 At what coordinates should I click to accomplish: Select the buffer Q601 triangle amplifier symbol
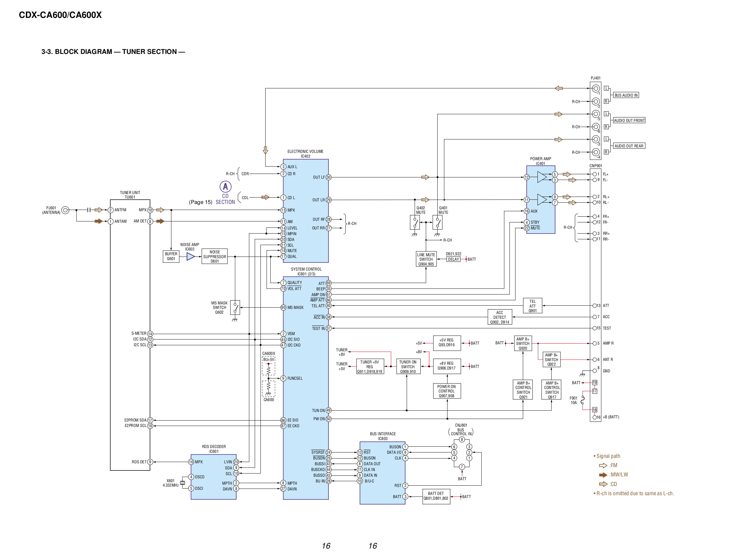tap(191, 256)
